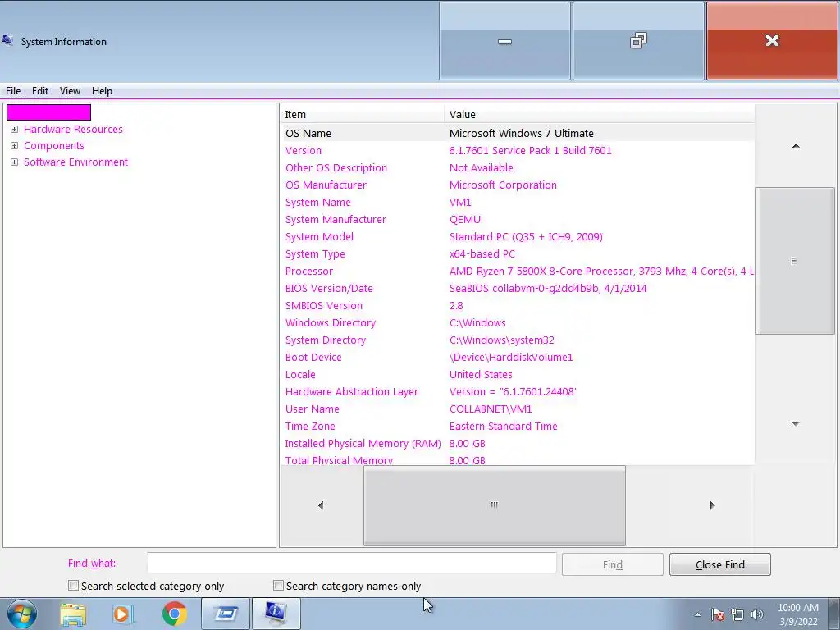Select the User Name row

pyautogui.click(x=518, y=409)
